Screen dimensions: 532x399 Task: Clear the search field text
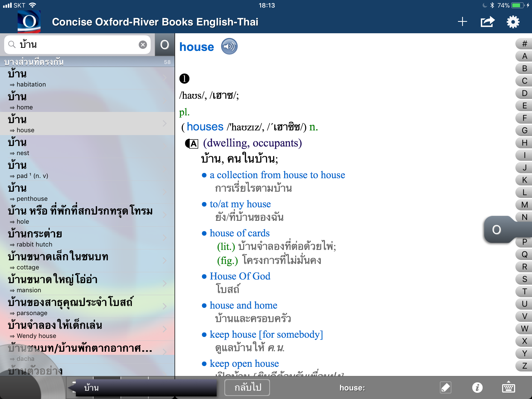[x=143, y=45]
